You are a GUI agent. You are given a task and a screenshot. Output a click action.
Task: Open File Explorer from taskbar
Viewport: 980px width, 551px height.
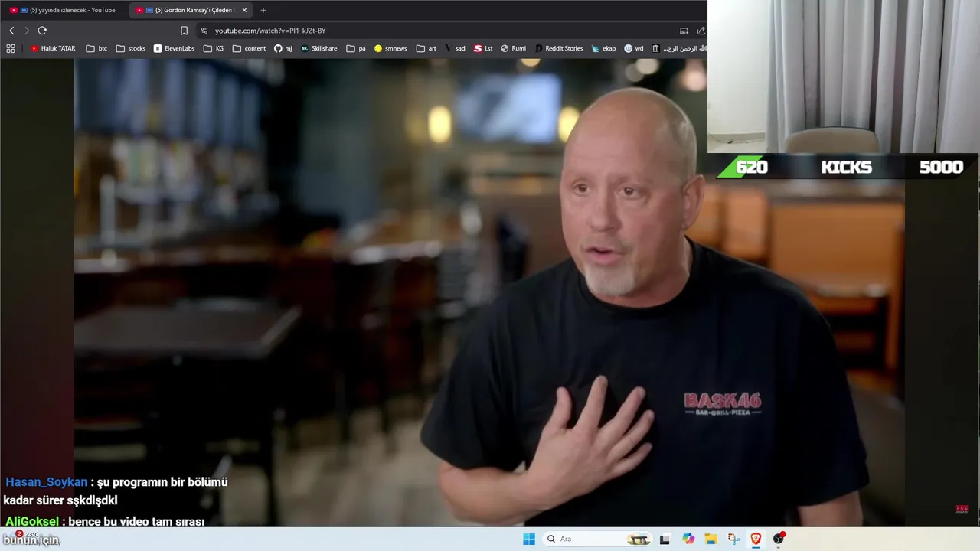point(710,539)
